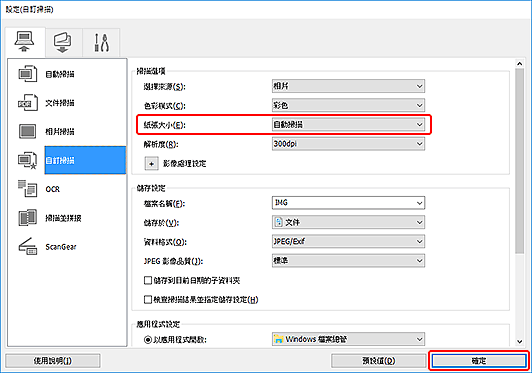Viewport: 532px width, 373px height.
Task: Select the 文件掃描 document scan icon
Action: pyautogui.click(x=27, y=102)
